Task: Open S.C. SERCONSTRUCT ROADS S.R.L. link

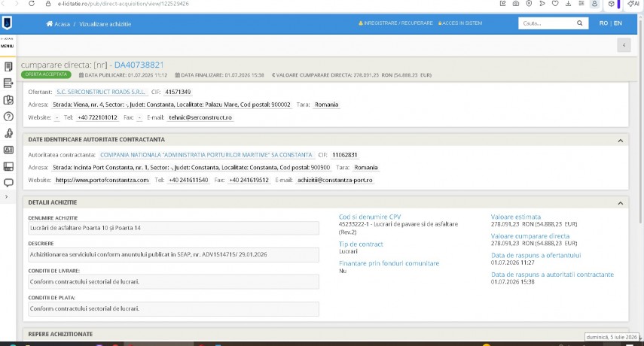Action: point(101,93)
